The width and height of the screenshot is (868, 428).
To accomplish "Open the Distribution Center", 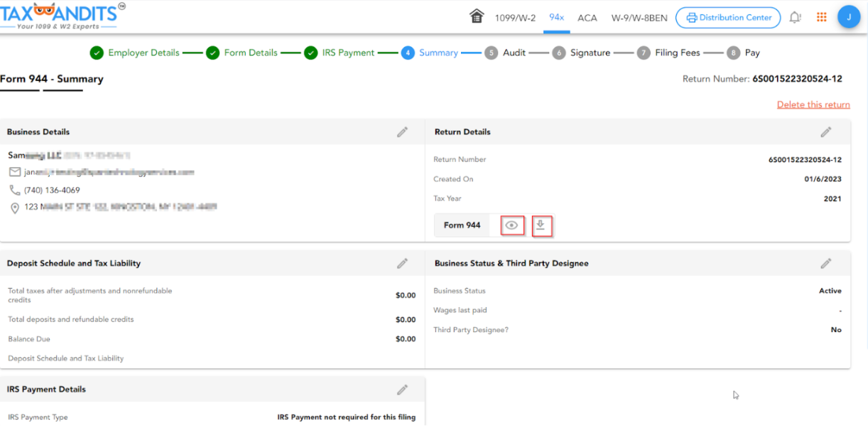I will pos(728,17).
